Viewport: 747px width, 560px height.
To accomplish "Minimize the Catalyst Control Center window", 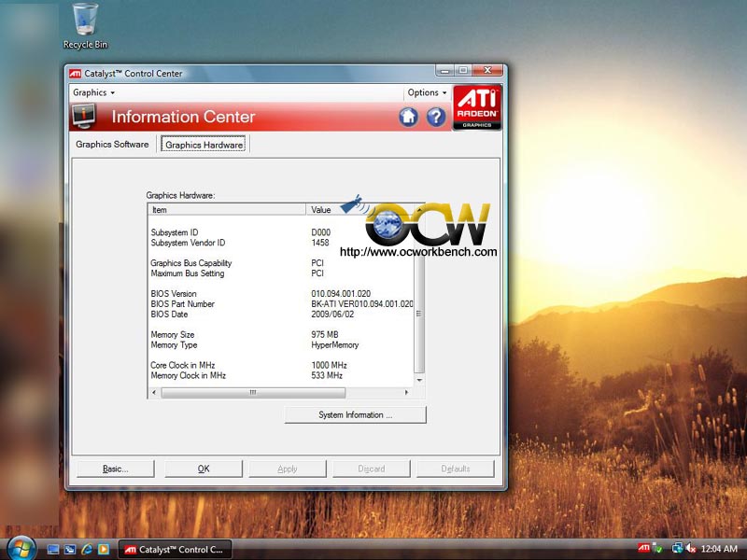I will pyautogui.click(x=444, y=71).
